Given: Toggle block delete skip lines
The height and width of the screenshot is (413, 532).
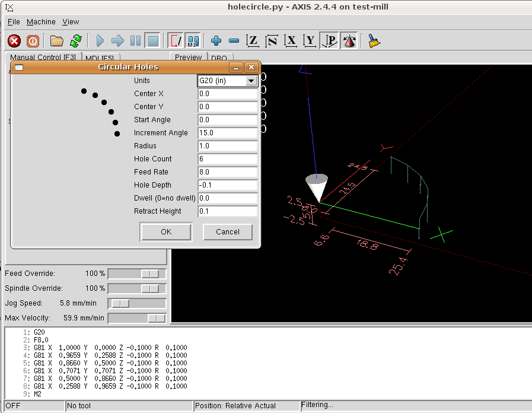Looking at the screenshot, I should click(x=176, y=41).
